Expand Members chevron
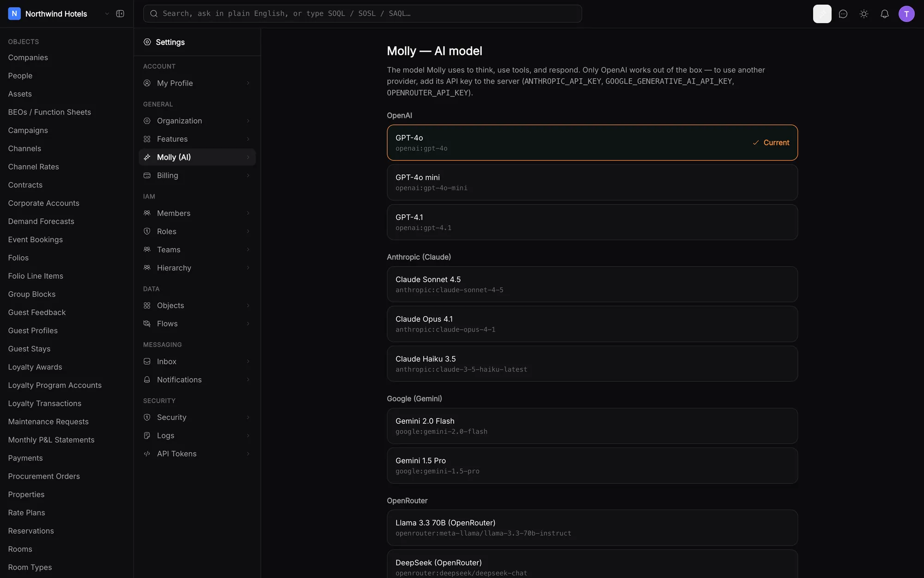Image resolution: width=924 pixels, height=578 pixels. point(248,213)
